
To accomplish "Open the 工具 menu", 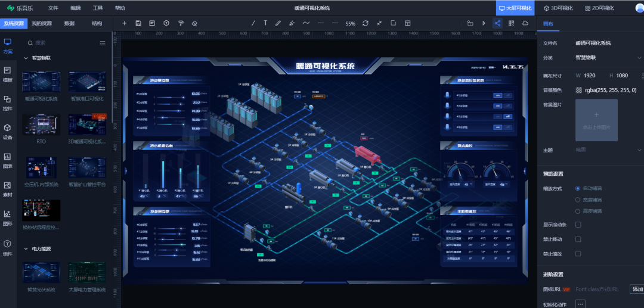I will click(98, 8).
